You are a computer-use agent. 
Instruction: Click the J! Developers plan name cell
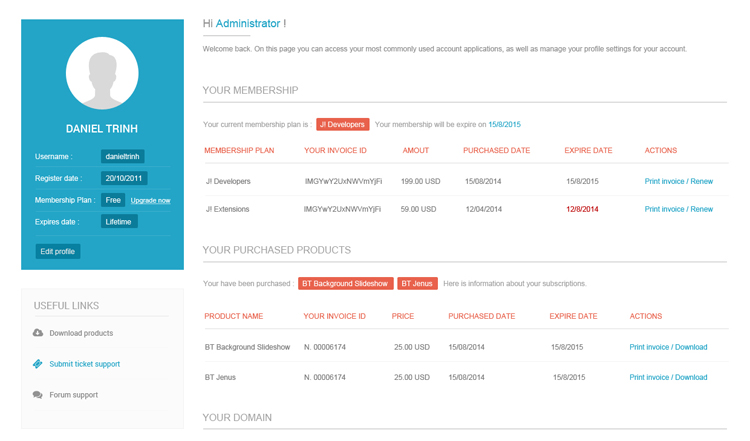point(228,181)
